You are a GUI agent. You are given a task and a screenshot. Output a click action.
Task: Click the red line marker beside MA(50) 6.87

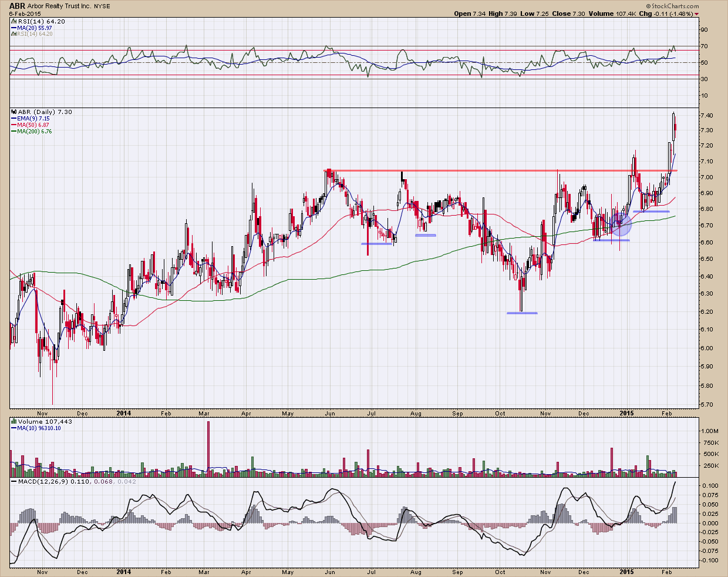[x=14, y=125]
